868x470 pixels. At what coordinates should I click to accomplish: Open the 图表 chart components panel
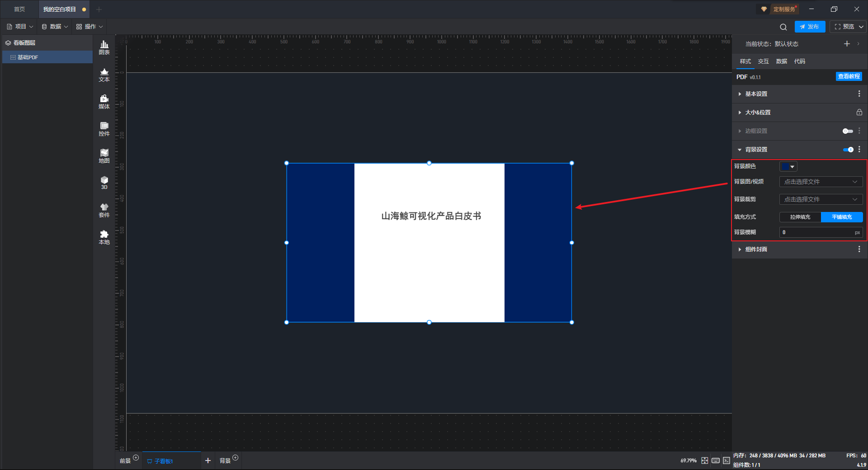click(x=104, y=47)
